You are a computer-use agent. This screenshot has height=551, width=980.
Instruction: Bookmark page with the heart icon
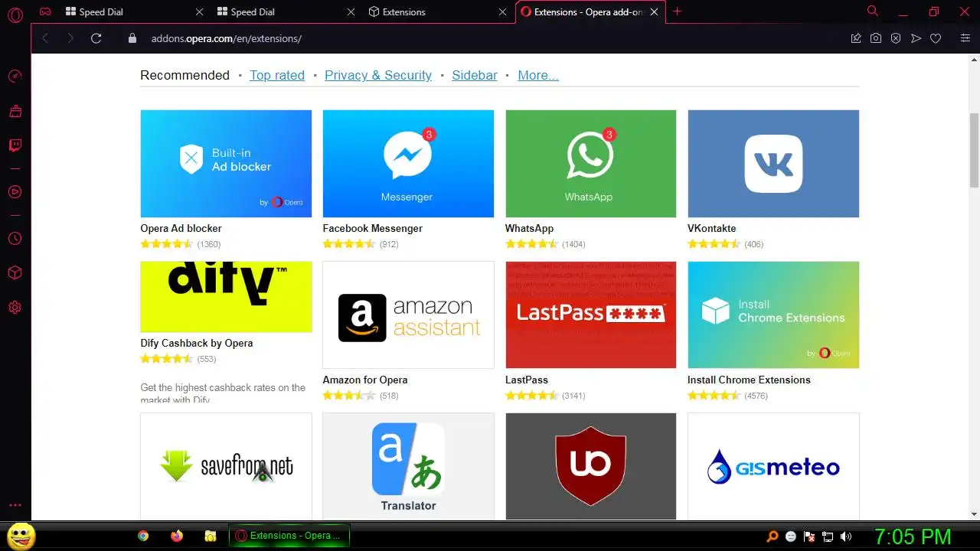pyautogui.click(x=936, y=38)
